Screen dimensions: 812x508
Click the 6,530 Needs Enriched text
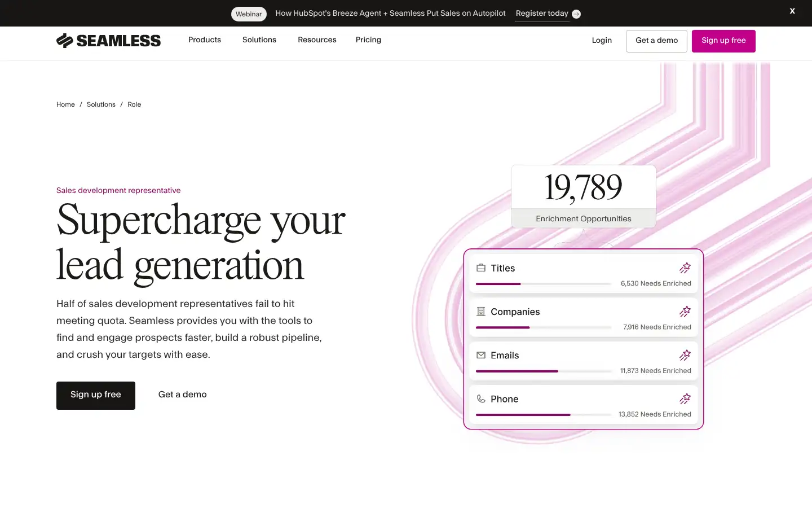(x=656, y=283)
